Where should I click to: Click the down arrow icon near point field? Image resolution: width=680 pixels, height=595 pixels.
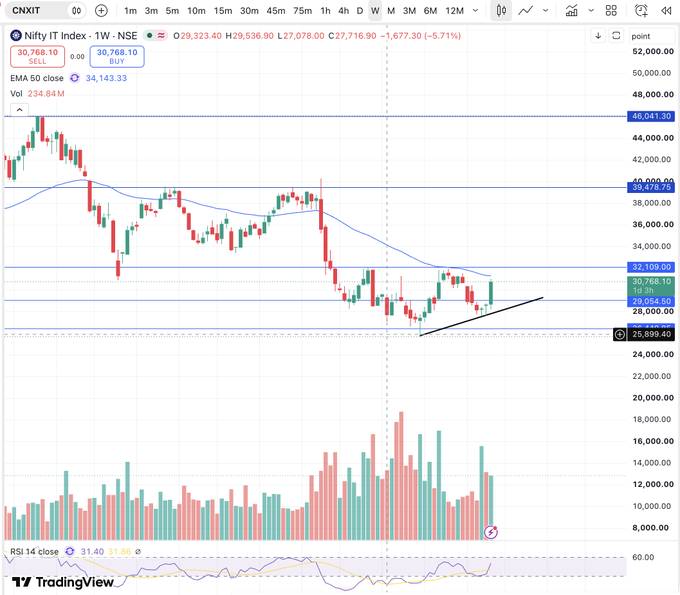[x=598, y=36]
